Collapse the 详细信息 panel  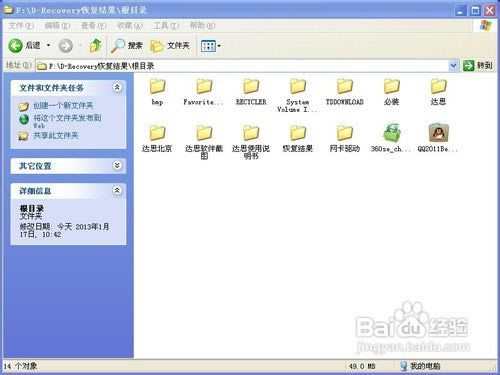[117, 190]
